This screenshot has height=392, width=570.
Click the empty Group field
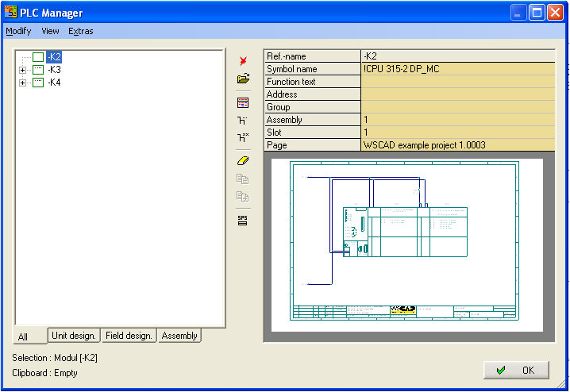point(458,107)
